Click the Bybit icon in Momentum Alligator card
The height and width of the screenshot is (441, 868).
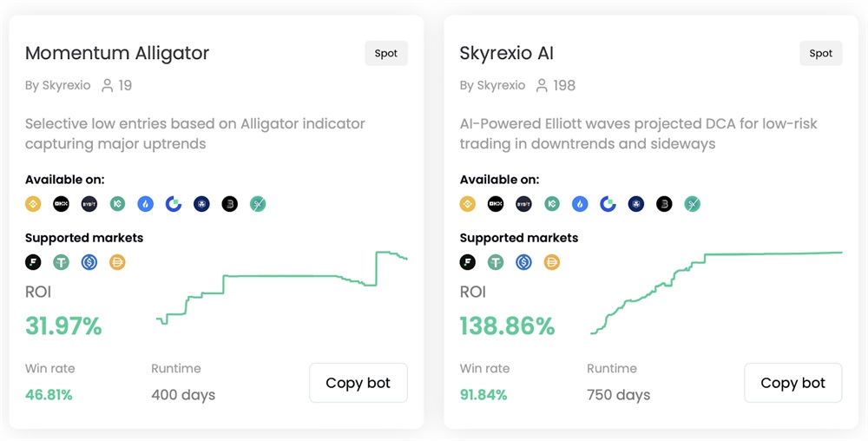(89, 204)
